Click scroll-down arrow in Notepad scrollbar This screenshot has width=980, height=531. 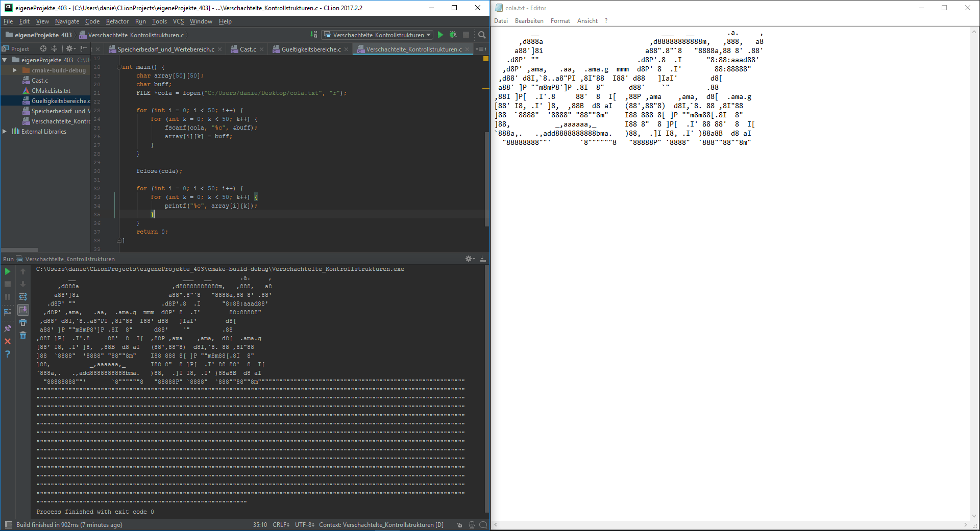coord(974,516)
